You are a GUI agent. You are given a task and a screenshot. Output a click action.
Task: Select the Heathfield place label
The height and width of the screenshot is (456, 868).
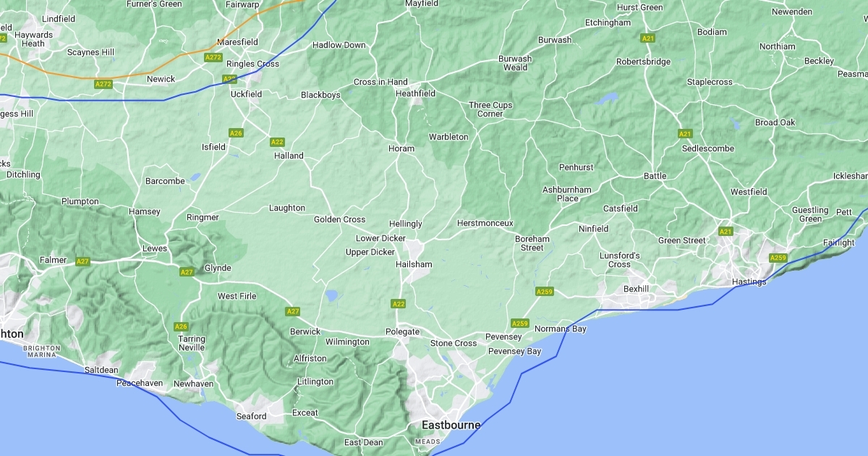click(x=415, y=94)
